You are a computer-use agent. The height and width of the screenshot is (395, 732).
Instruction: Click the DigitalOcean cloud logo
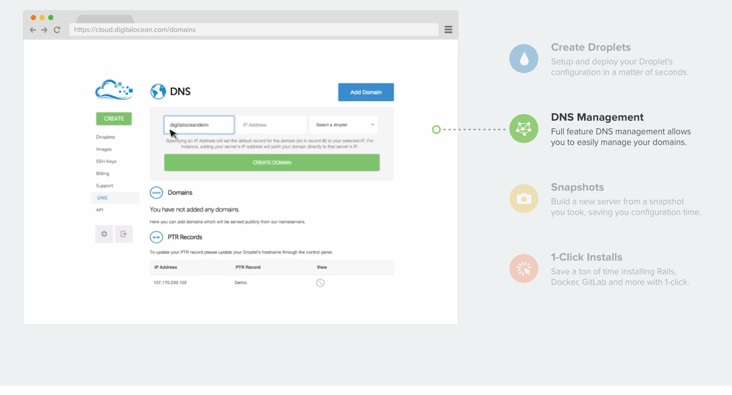pyautogui.click(x=114, y=90)
